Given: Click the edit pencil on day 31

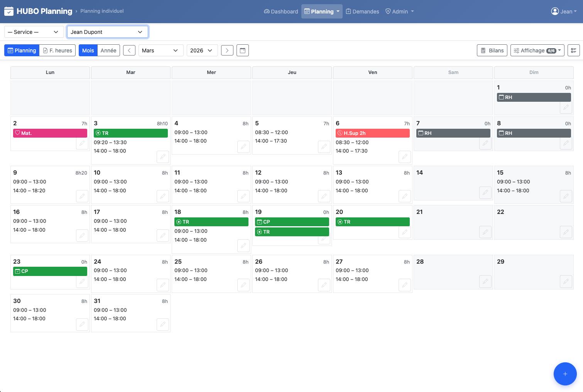Looking at the screenshot, I should coord(162,325).
